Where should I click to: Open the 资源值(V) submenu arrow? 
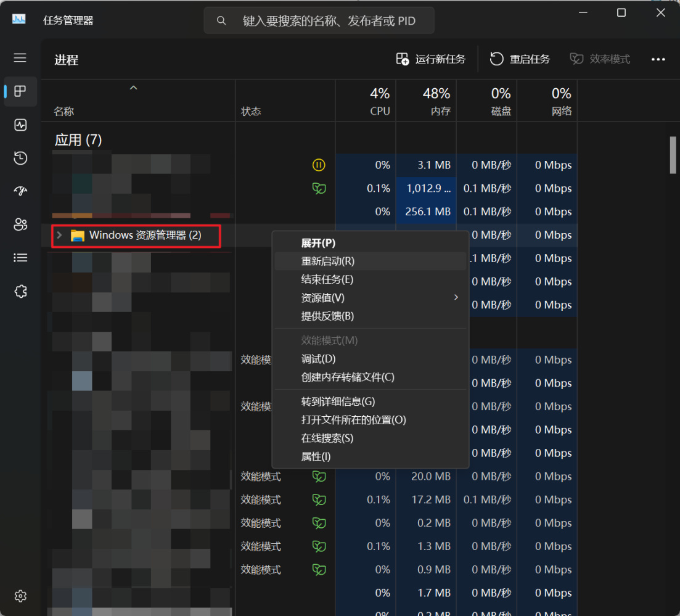pos(456,297)
